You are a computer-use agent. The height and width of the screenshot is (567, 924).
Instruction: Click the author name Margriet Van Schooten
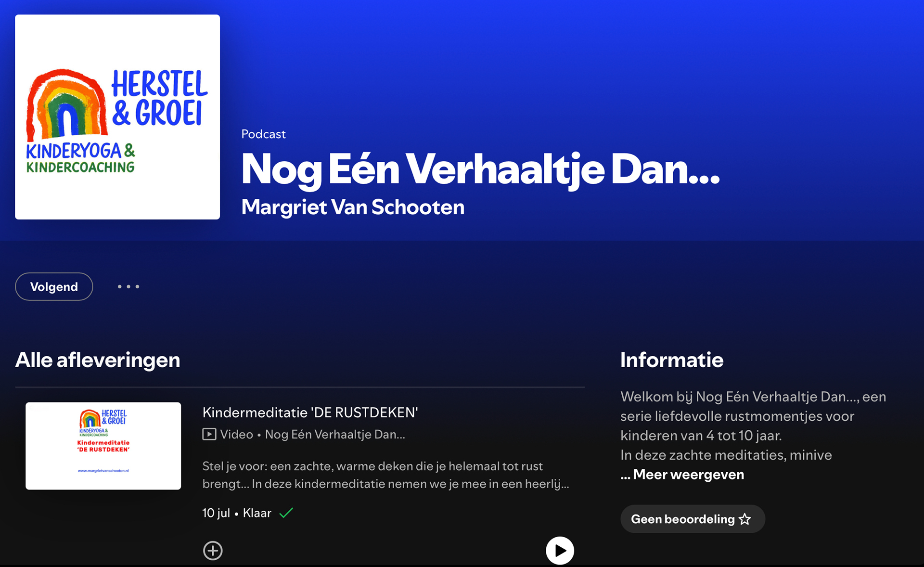tap(353, 207)
